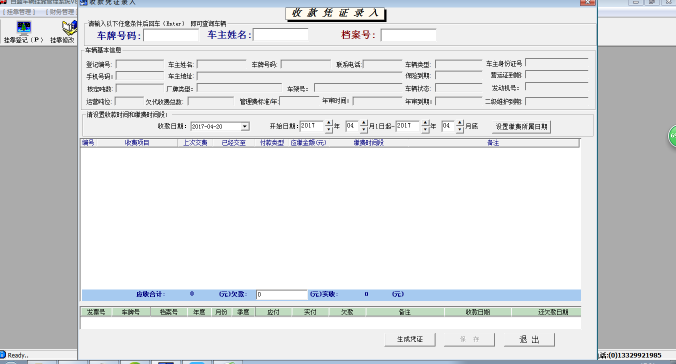Click the 年度 column header in lower table

tap(199, 312)
